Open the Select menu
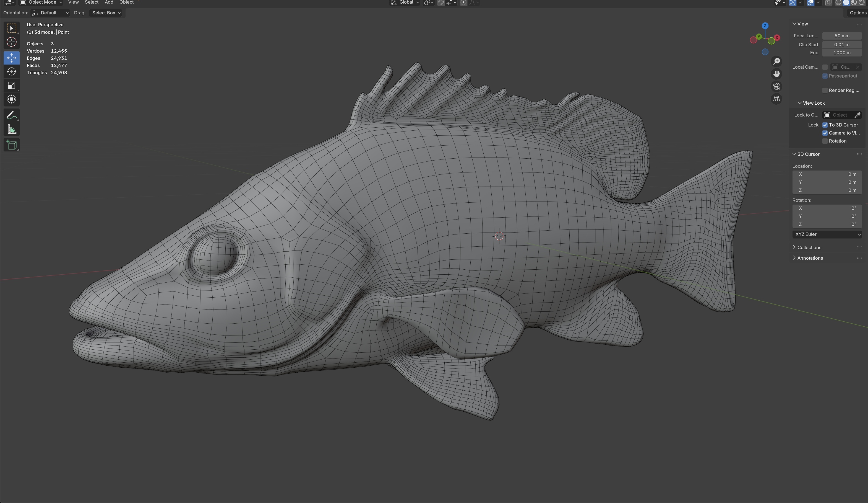Screen dimensions: 868x503 91,2
